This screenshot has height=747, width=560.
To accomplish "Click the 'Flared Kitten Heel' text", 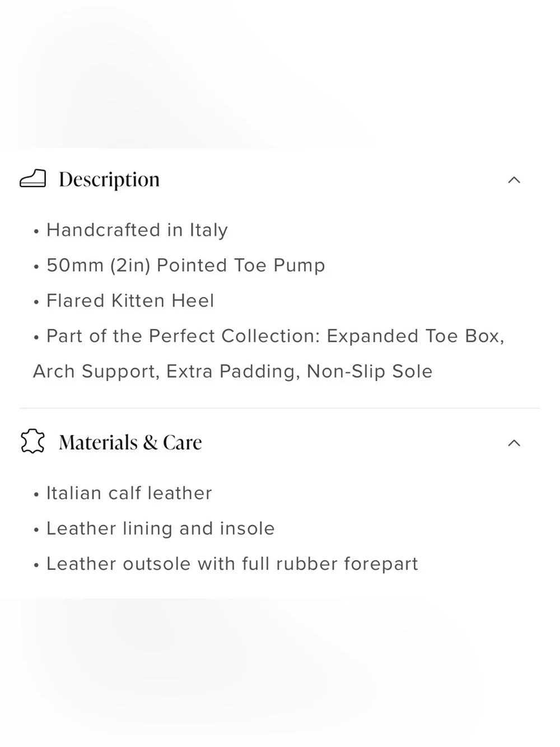I will tap(130, 300).
